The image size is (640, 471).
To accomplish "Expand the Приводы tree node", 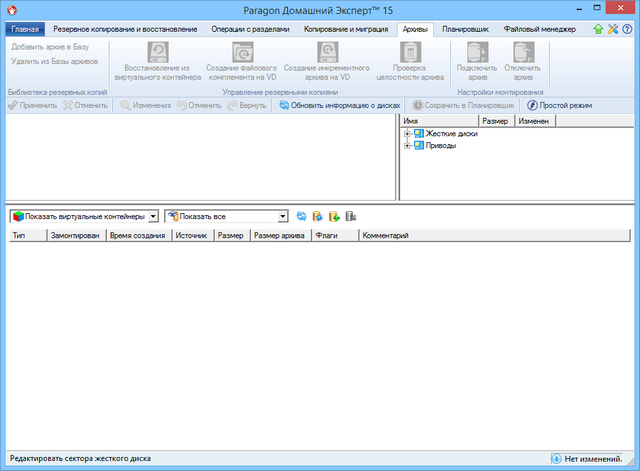I will click(x=407, y=146).
